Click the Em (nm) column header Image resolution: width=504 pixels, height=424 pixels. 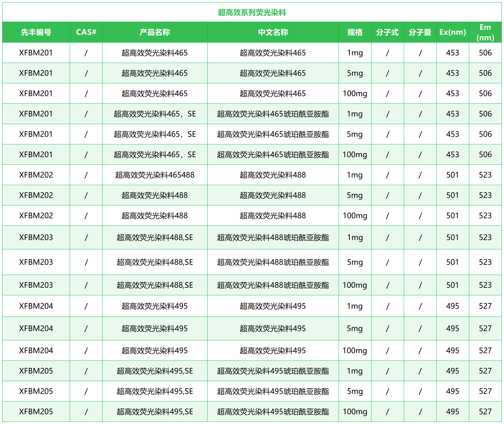(x=485, y=32)
